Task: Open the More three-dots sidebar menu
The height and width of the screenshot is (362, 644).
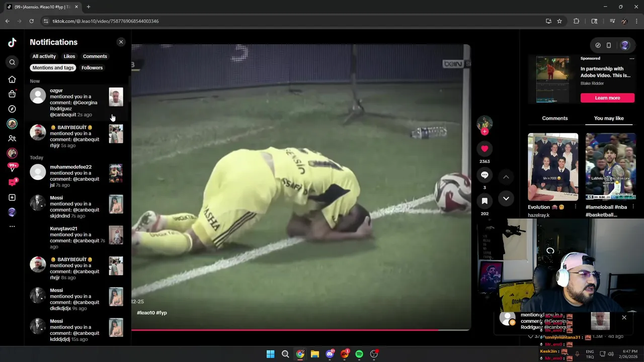Action: [x=12, y=227]
